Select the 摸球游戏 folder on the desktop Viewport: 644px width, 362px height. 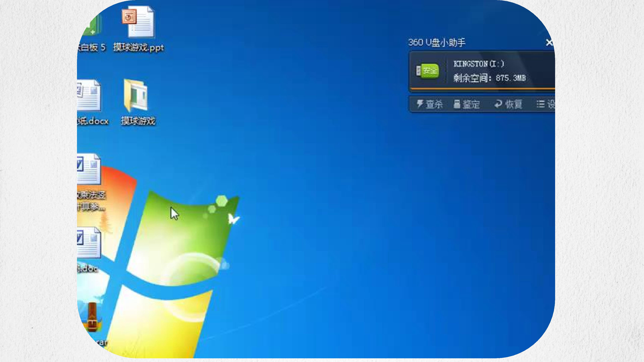click(x=138, y=102)
